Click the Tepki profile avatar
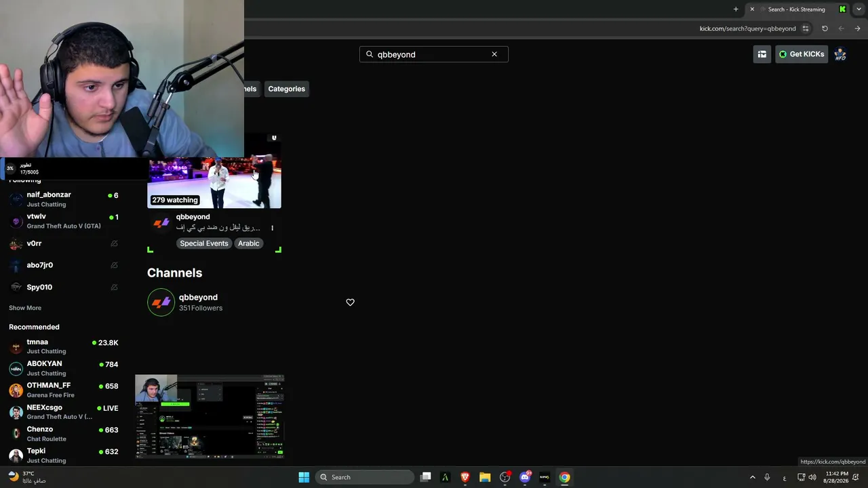This screenshot has height=488, width=868. pos(16,455)
